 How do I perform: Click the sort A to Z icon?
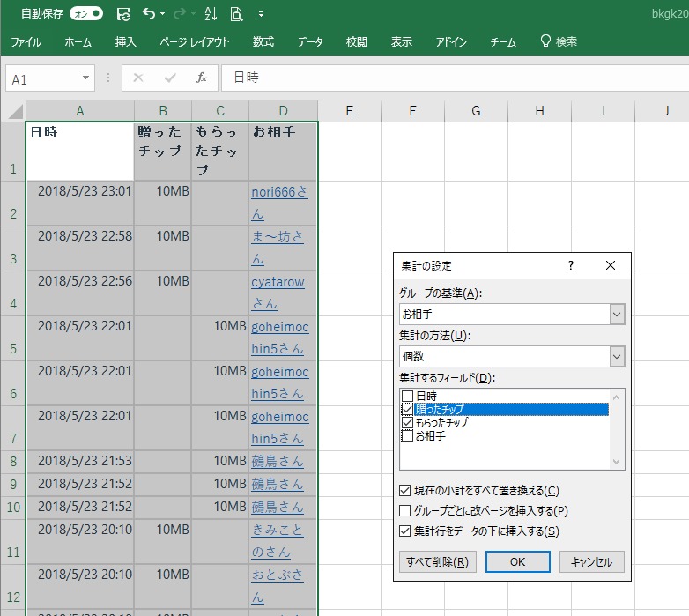tap(211, 14)
